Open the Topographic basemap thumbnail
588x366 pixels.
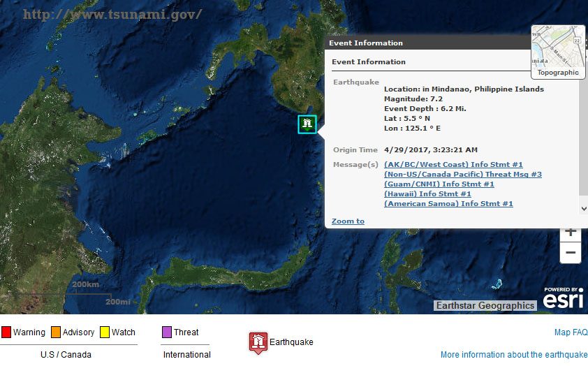pyautogui.click(x=558, y=52)
